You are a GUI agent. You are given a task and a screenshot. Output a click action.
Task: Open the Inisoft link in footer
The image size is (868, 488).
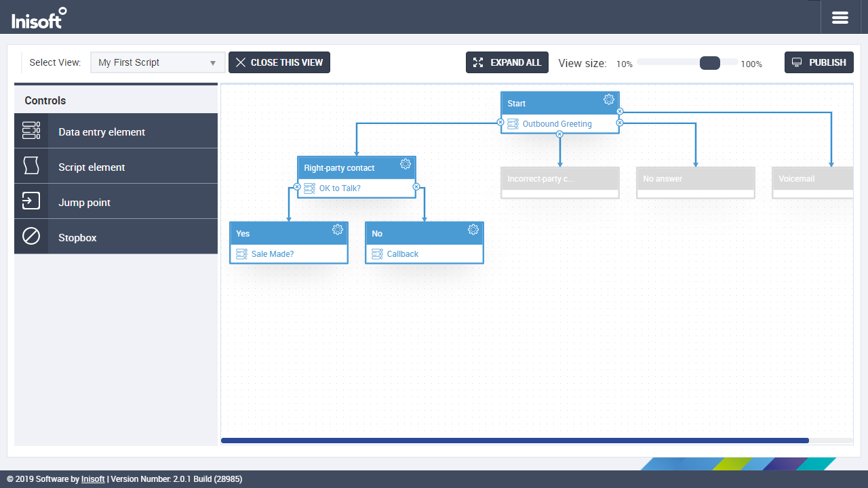click(x=93, y=479)
